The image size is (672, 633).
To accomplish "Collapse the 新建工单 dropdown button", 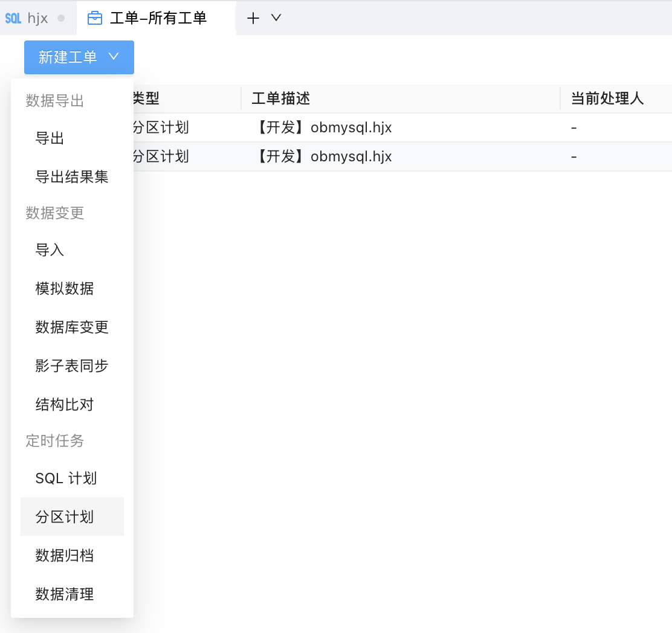I will (79, 57).
